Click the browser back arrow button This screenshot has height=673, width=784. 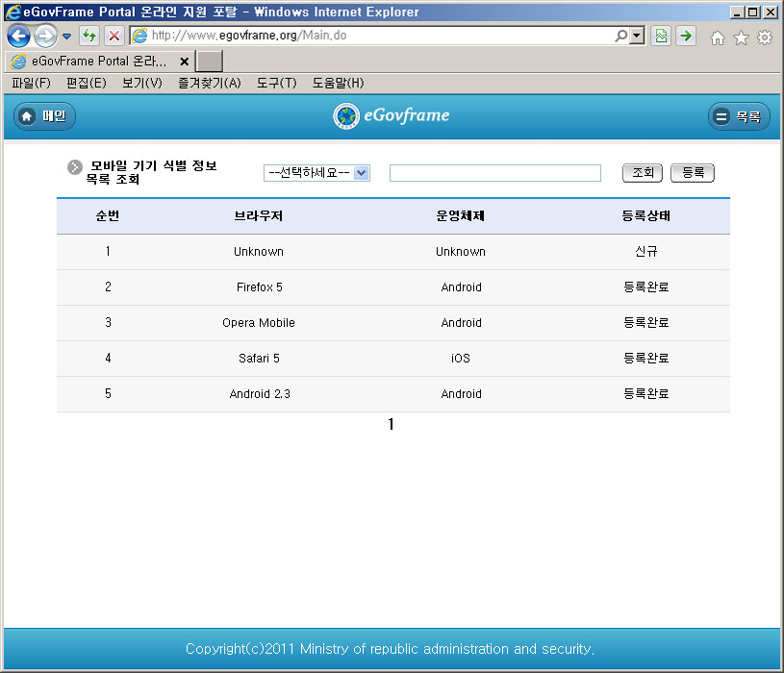point(18,37)
